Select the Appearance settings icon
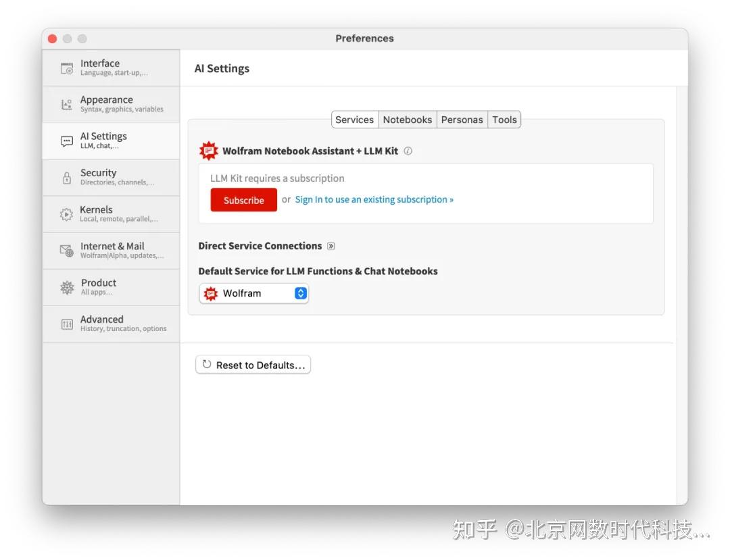Image resolution: width=730 pixels, height=560 pixels. pyautogui.click(x=66, y=103)
